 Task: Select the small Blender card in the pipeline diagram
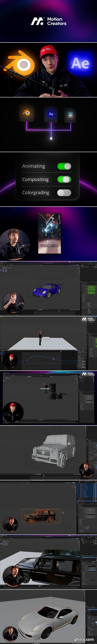coord(27,113)
